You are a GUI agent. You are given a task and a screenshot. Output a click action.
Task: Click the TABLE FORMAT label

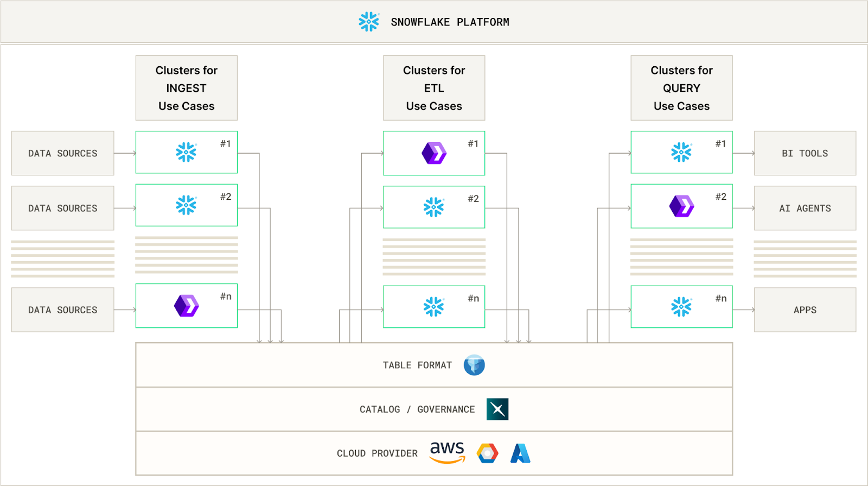click(x=417, y=365)
